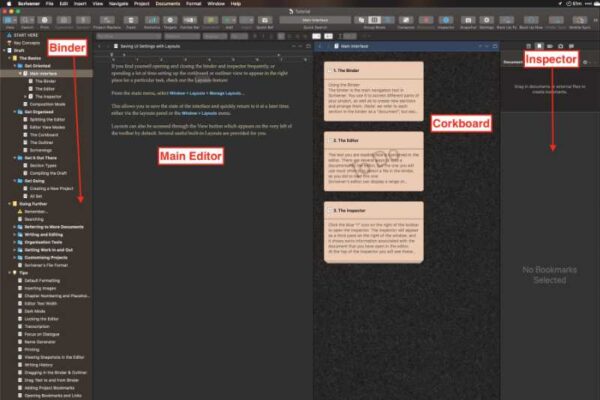Open the View toolbar button

click(10, 20)
